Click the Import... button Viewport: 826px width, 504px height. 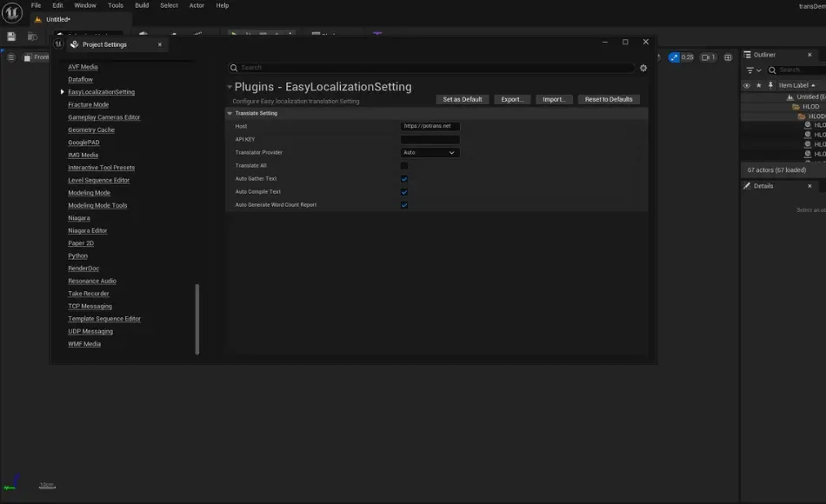pos(554,100)
